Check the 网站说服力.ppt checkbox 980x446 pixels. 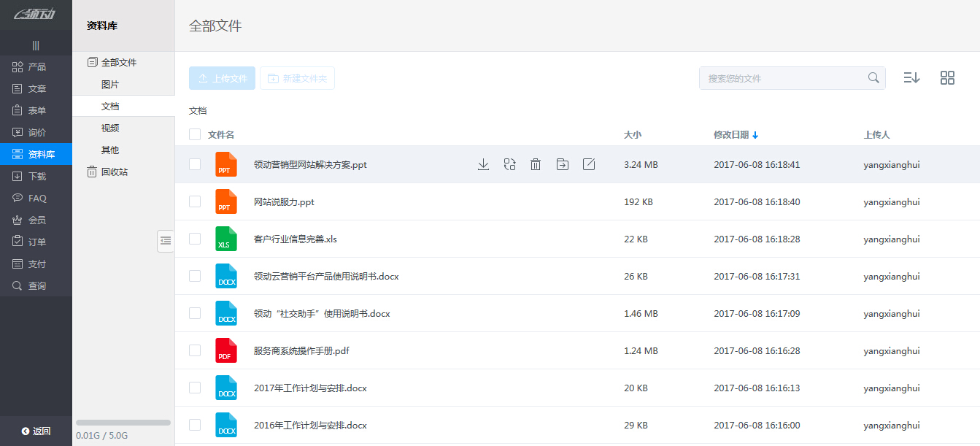pos(195,201)
